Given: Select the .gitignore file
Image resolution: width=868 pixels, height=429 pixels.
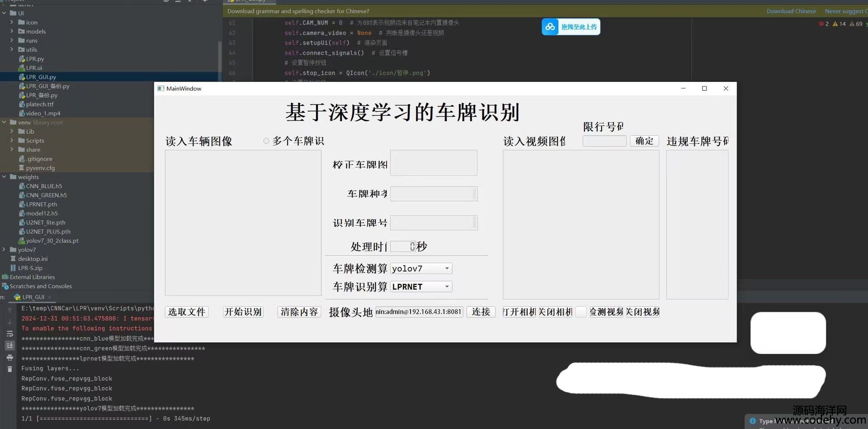Looking at the screenshot, I should click(39, 159).
